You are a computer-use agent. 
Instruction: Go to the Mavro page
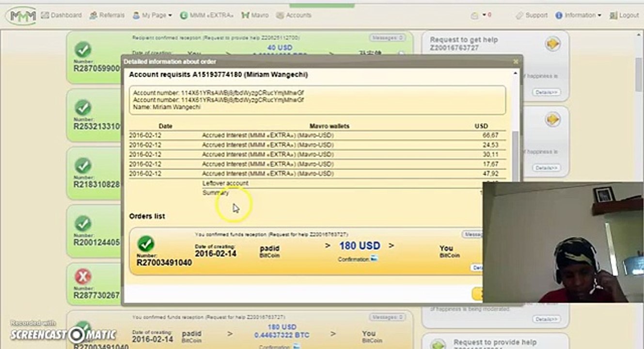click(x=255, y=15)
